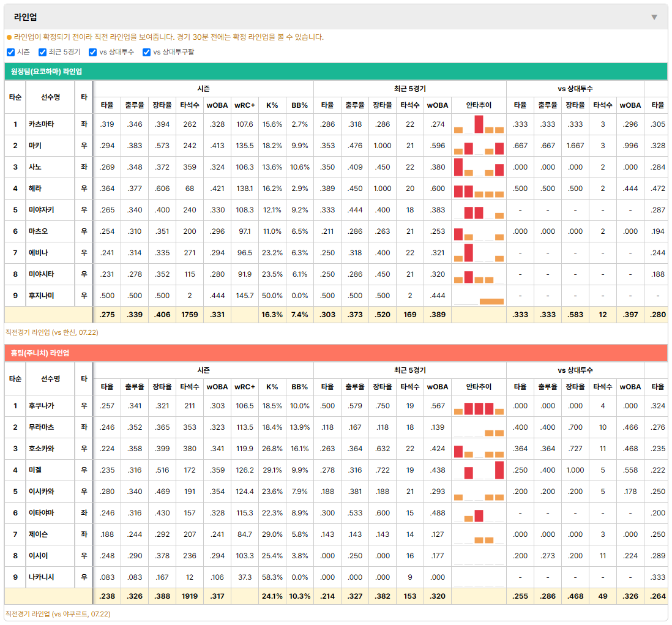Collapse the 라인업 panel arrow
Screen dimensions: 672x625
pyautogui.click(x=654, y=17)
